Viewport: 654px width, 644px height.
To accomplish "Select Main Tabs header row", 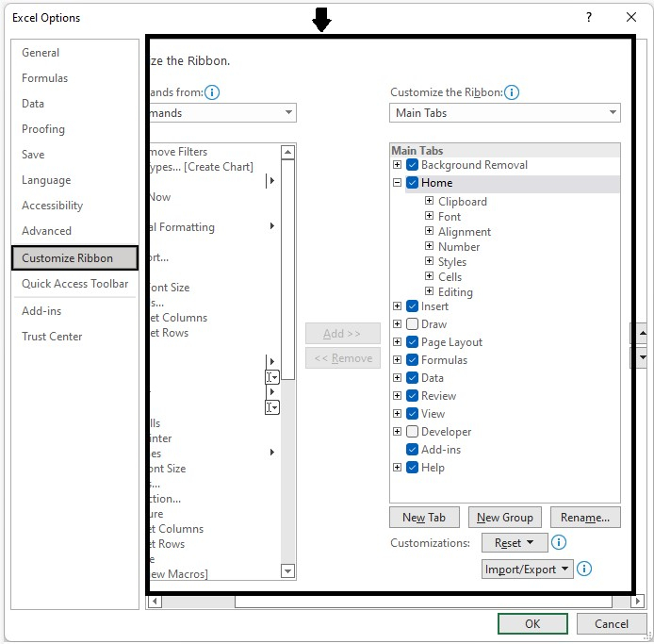I will tap(505, 150).
